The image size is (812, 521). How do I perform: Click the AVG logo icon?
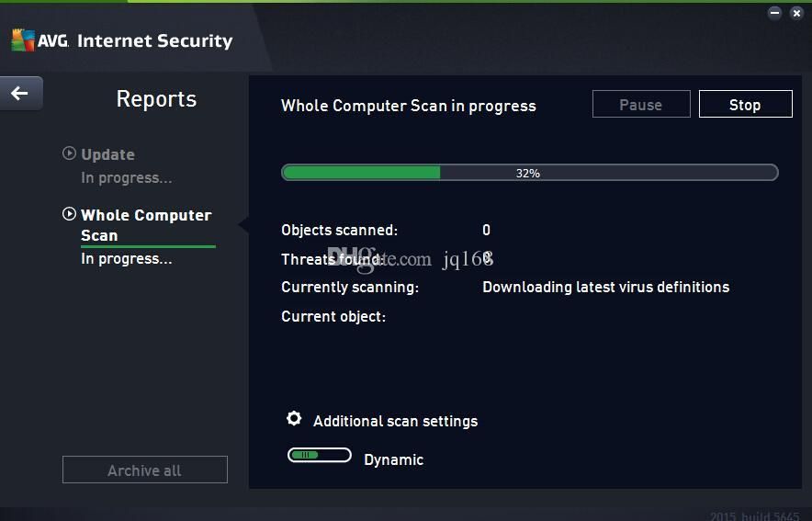click(23, 40)
